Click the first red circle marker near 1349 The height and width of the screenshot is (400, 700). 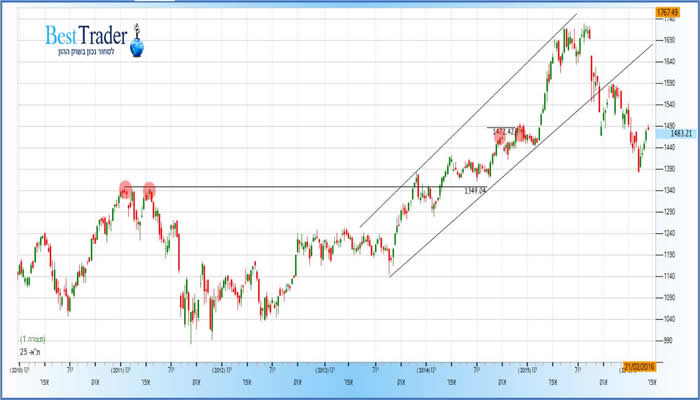pyautogui.click(x=126, y=188)
